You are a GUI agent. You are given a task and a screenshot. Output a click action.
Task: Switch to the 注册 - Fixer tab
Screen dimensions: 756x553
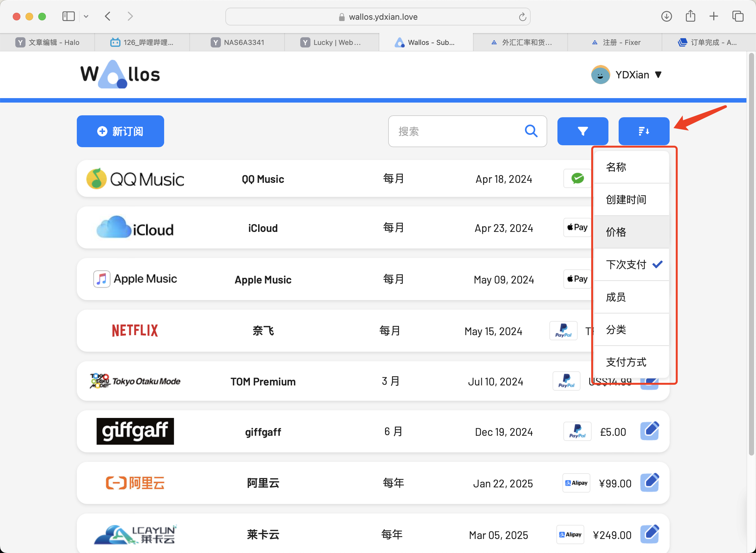pyautogui.click(x=615, y=42)
